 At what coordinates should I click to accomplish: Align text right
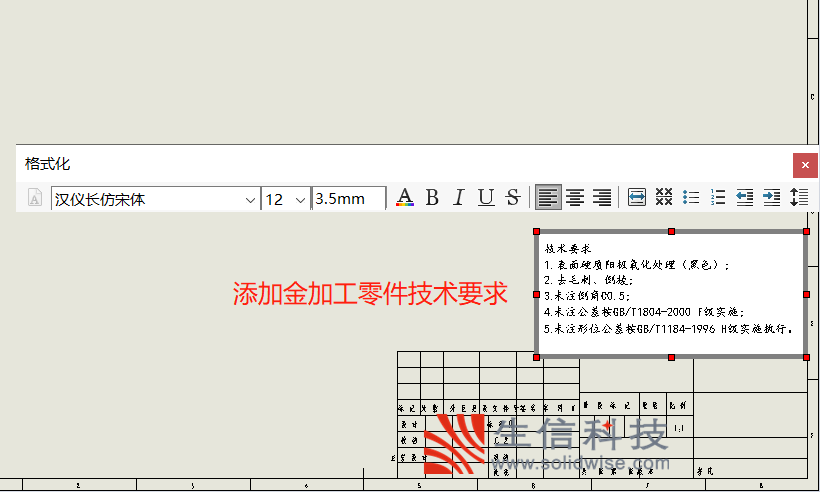[x=602, y=198]
